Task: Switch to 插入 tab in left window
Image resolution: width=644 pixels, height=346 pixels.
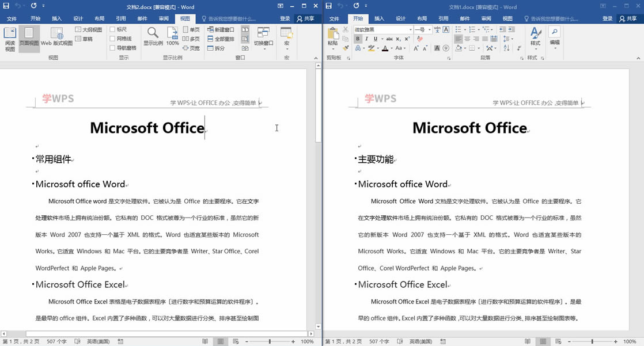Action: (56, 18)
